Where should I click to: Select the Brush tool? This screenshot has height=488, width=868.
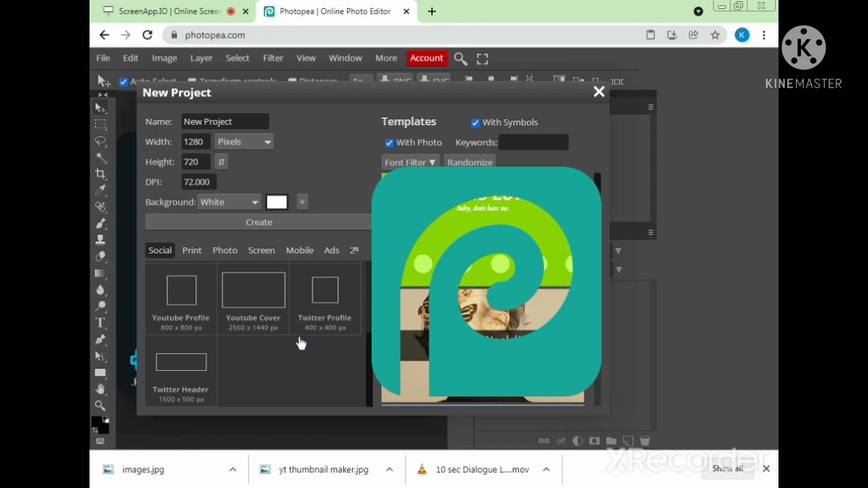coord(100,224)
